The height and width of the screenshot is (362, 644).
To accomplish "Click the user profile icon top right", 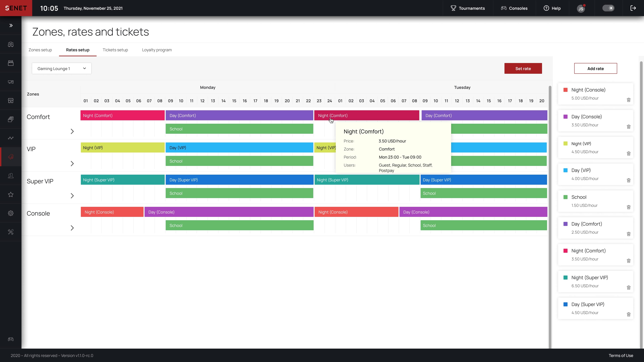I will tap(581, 8).
